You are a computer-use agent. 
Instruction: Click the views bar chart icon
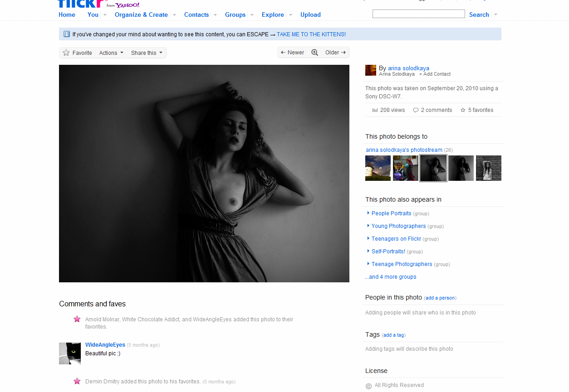point(375,110)
